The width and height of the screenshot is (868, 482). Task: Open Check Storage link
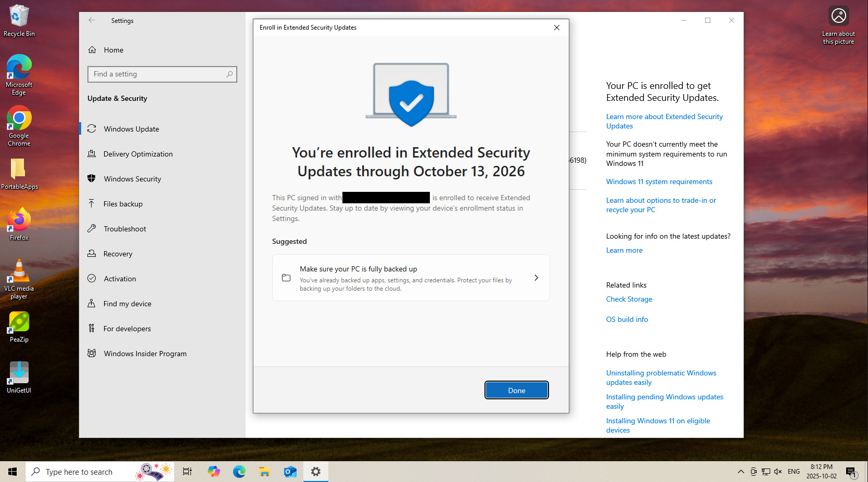pos(629,299)
